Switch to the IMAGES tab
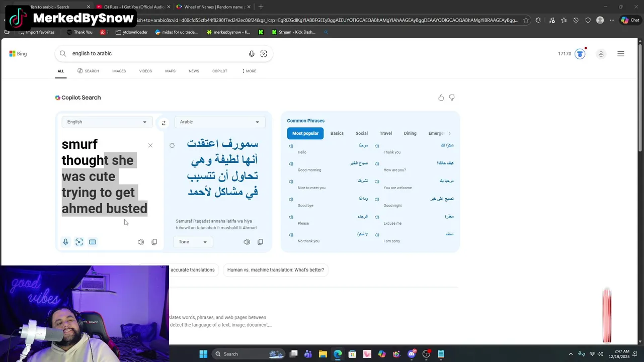 [x=119, y=71]
